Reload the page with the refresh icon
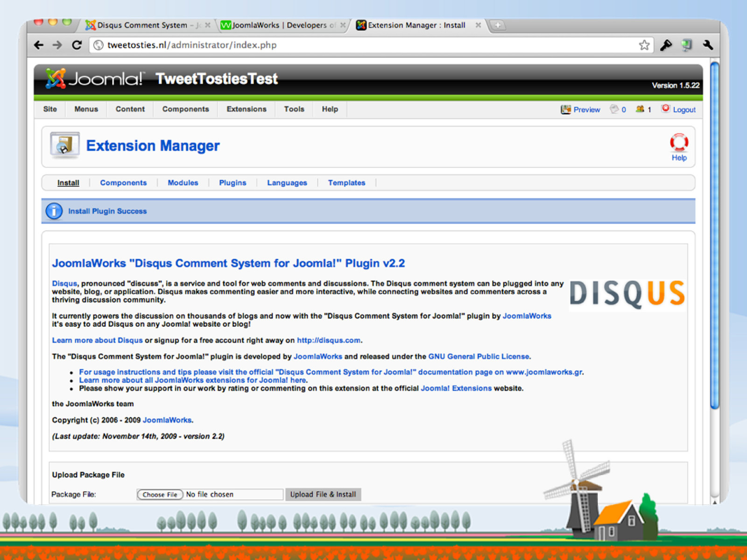This screenshot has width=747, height=560. point(77,45)
